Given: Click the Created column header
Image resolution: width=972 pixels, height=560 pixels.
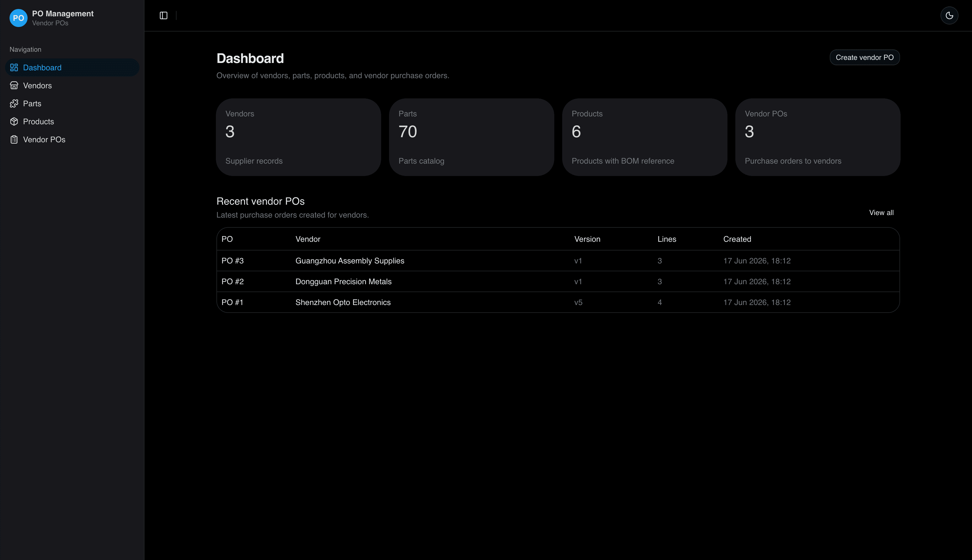Looking at the screenshot, I should [x=737, y=239].
